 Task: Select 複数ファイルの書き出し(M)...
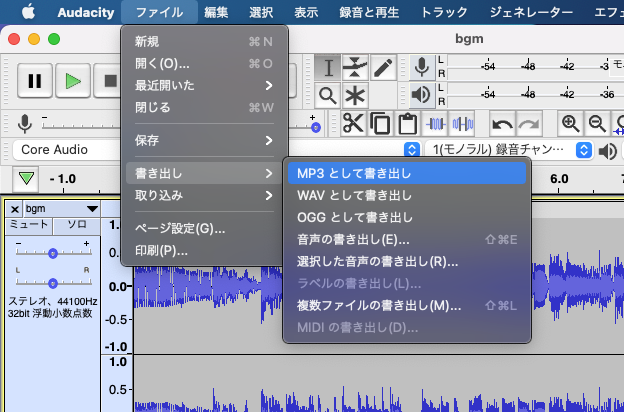coord(407,305)
